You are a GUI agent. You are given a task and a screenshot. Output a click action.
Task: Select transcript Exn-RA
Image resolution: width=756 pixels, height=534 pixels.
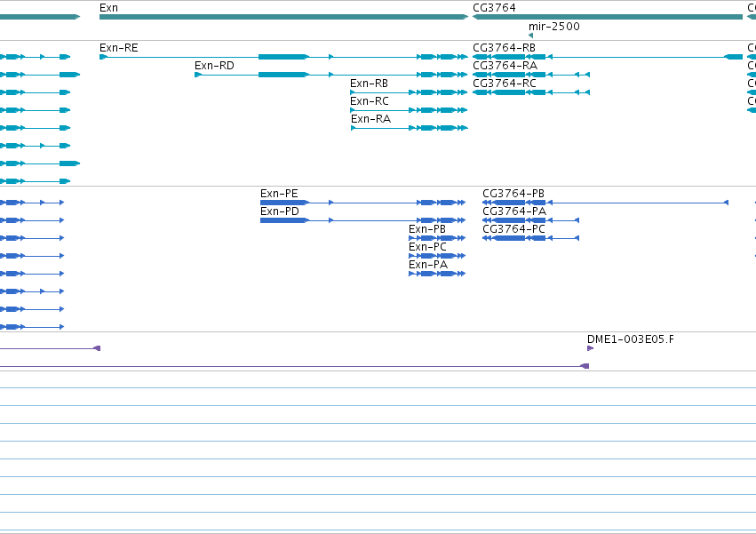tap(410, 128)
